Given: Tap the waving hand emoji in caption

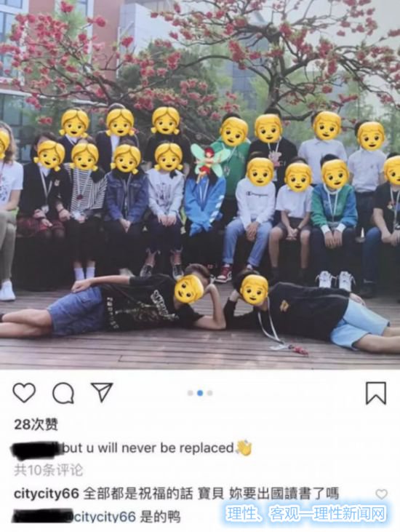Looking at the screenshot, I should point(244,448).
